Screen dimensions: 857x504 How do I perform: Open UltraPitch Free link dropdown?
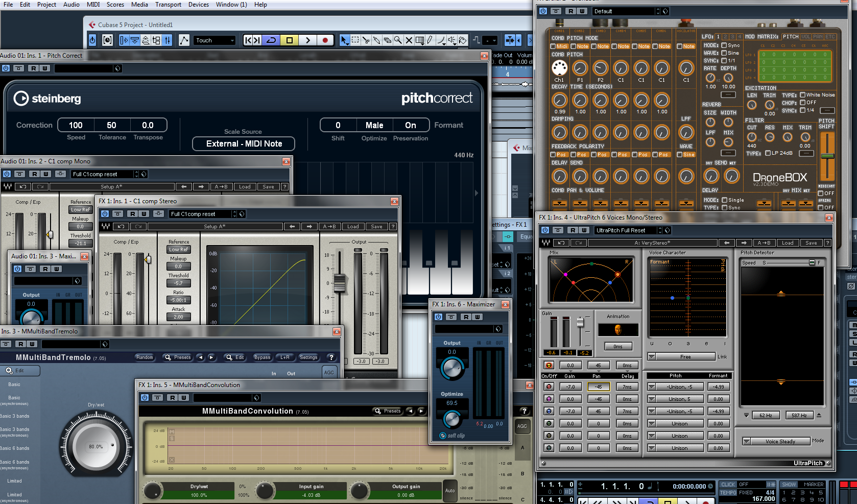652,357
